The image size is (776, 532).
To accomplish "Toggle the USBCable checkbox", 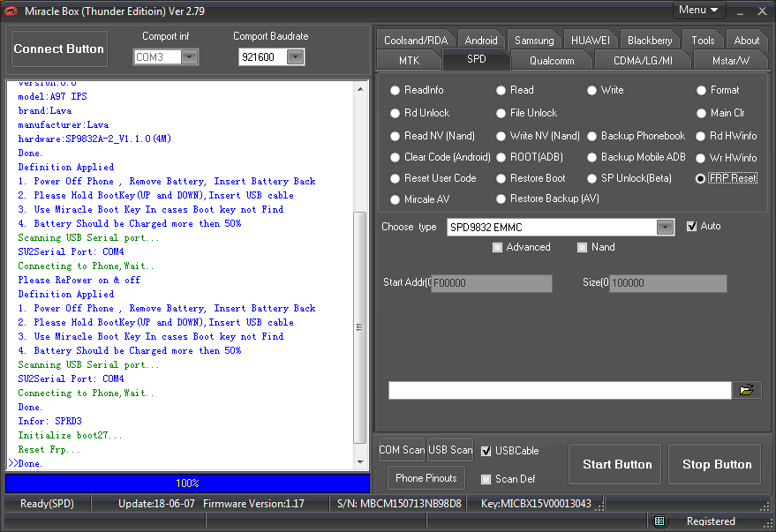I will pyautogui.click(x=486, y=451).
